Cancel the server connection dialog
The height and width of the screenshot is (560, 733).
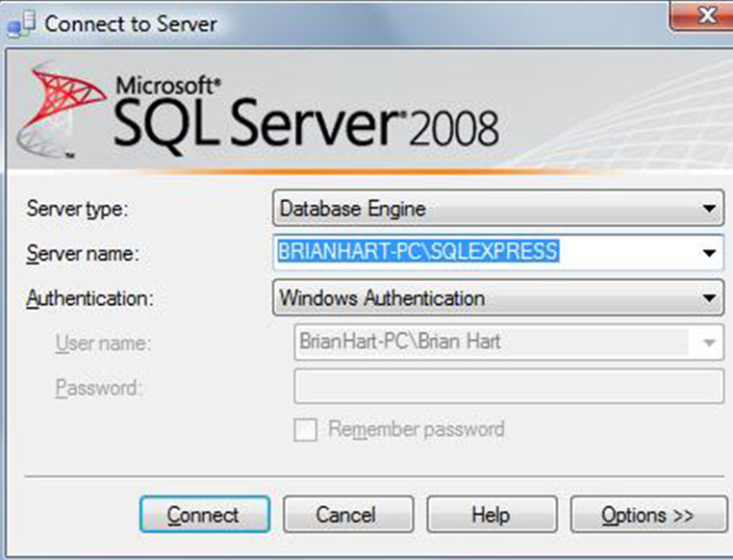348,515
